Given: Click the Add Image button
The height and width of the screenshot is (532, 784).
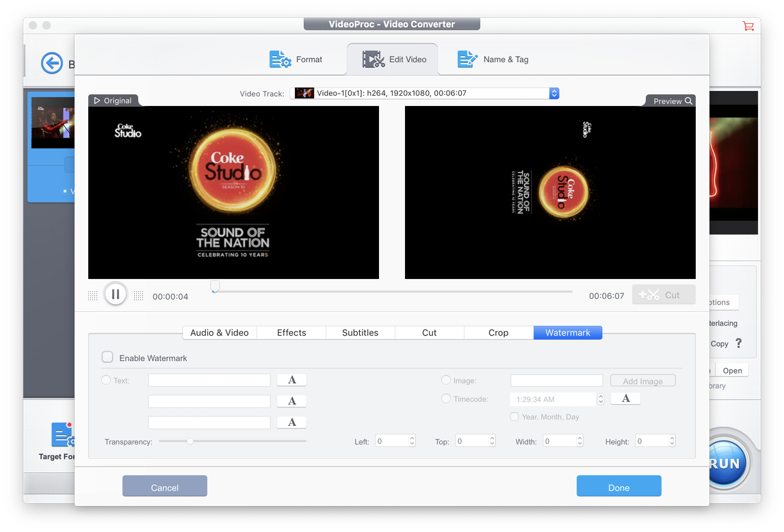Looking at the screenshot, I should tap(642, 381).
